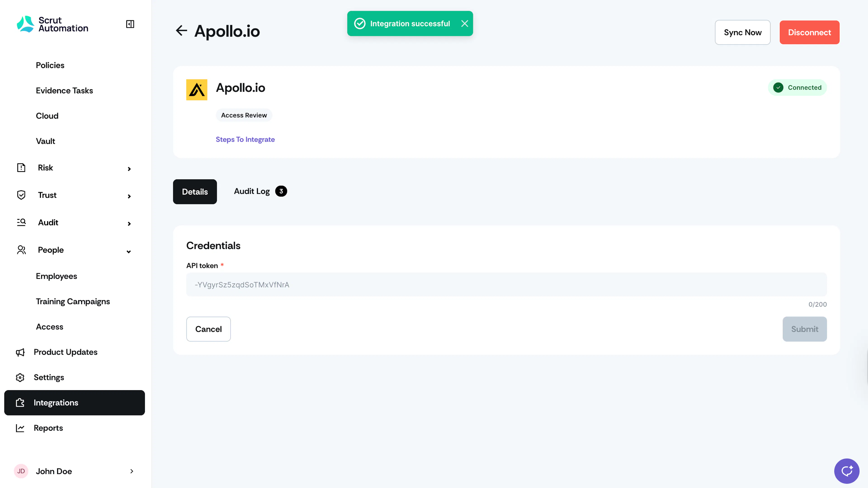This screenshot has width=868, height=488.
Task: Click the red Disconnect button
Action: click(809, 32)
